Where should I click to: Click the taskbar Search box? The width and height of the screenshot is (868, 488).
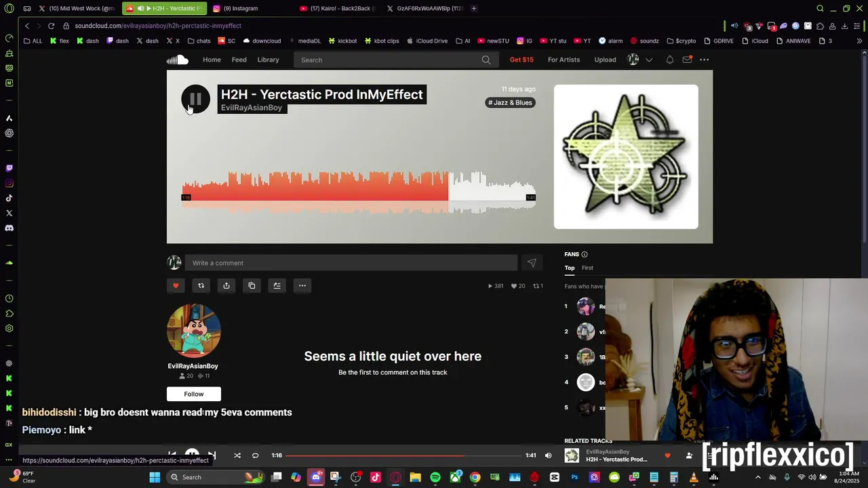click(216, 477)
